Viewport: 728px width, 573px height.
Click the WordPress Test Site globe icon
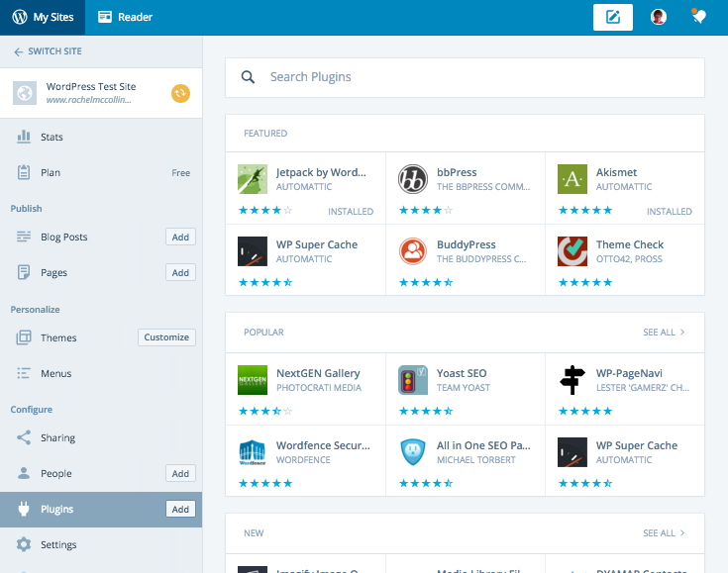coord(25,93)
